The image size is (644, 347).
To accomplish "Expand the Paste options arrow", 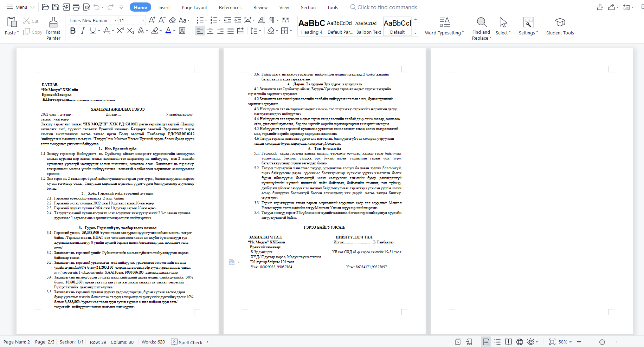I will tap(18, 32).
